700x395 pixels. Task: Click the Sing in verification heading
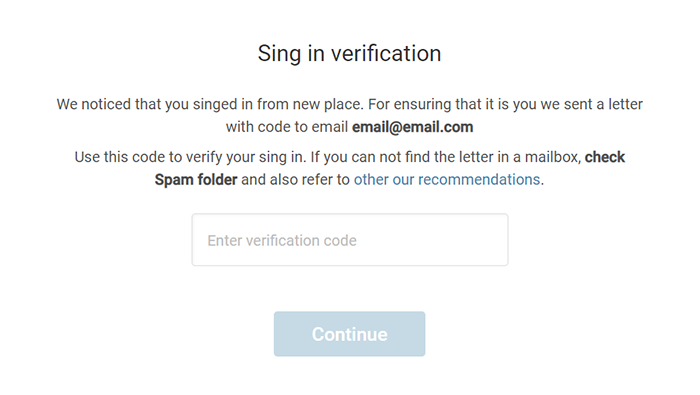350,54
